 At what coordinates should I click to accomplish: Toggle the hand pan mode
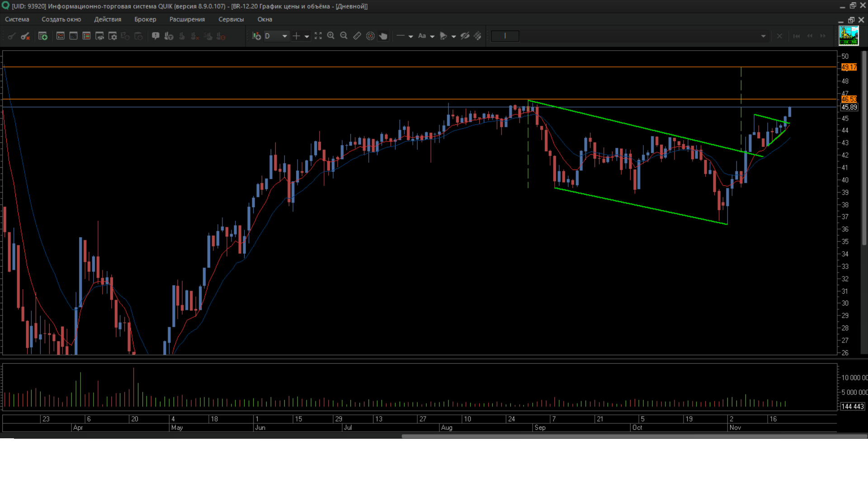pos(383,36)
